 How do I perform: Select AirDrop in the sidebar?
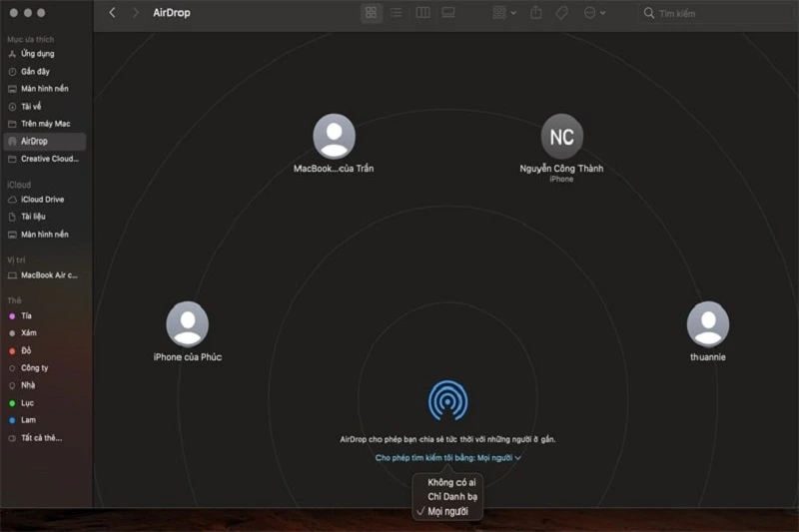pos(44,141)
